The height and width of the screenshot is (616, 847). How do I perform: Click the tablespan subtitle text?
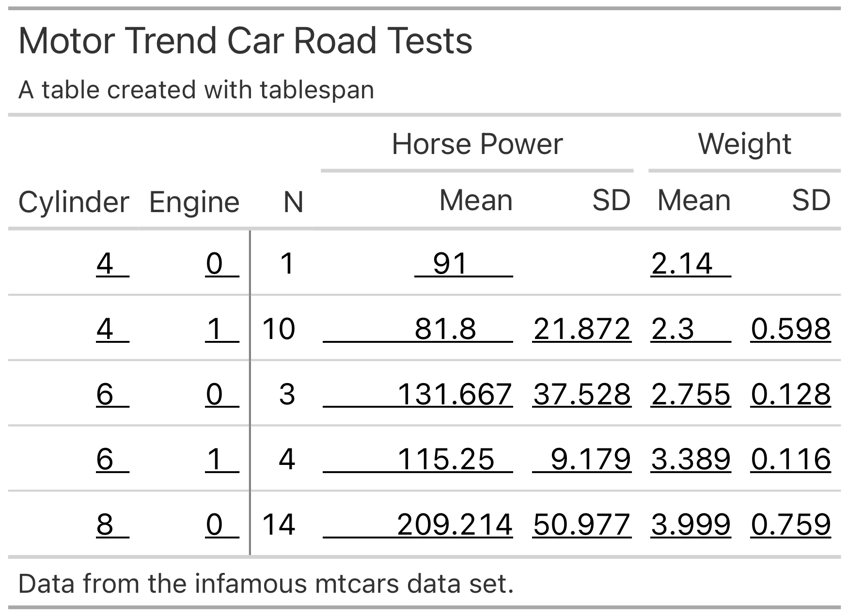(x=196, y=90)
